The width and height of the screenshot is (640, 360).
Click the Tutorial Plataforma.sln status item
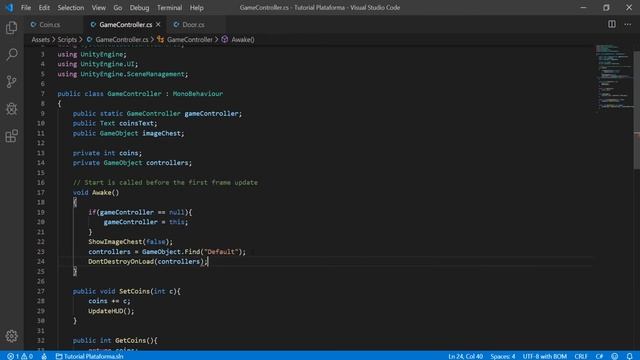coord(89,356)
